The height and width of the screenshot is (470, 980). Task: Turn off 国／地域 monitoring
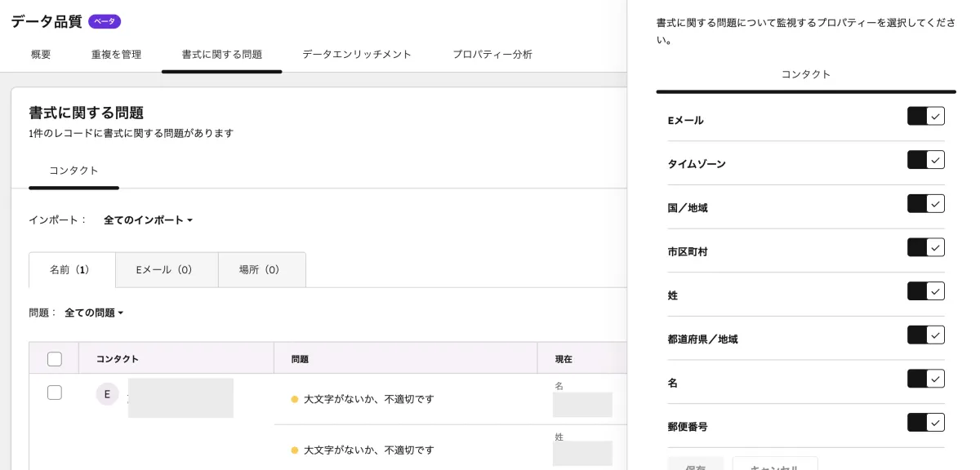tap(925, 204)
